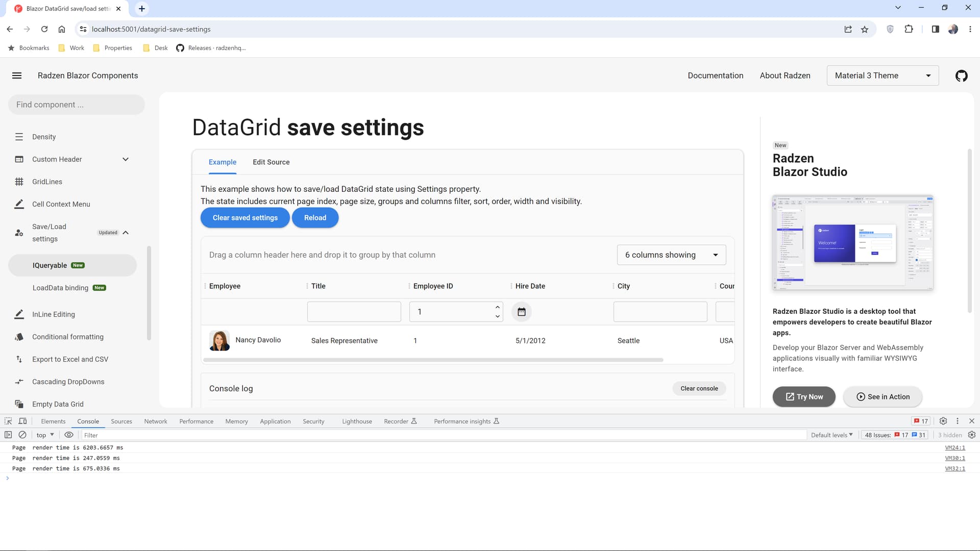Open the GitHub repository icon link
Viewport: 980px width, 551px height.
click(x=961, y=76)
